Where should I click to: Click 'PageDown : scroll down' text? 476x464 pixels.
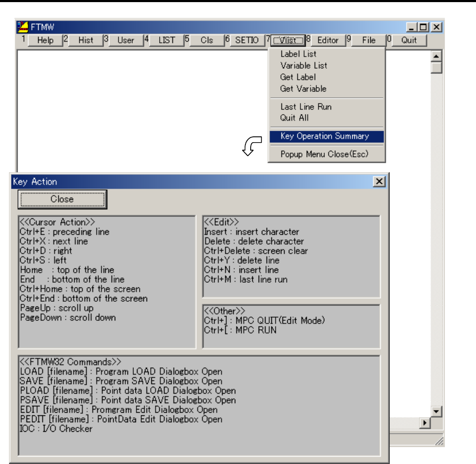(x=68, y=318)
